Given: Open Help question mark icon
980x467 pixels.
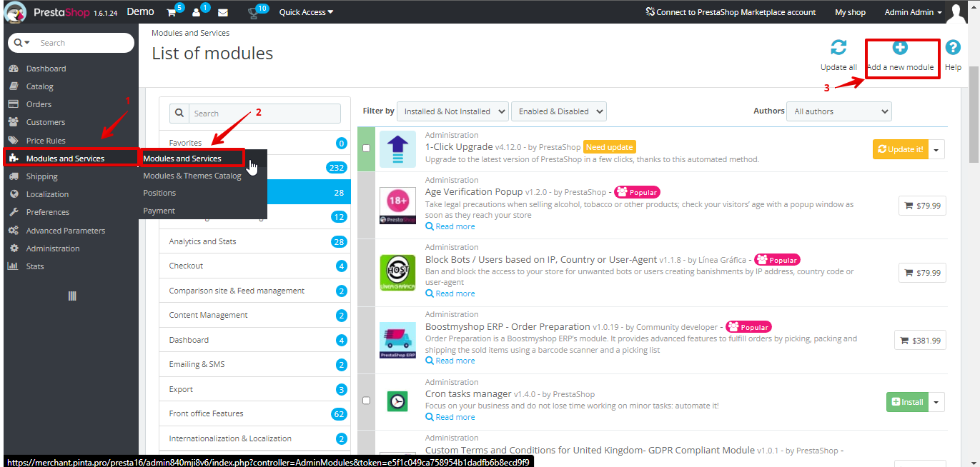Looking at the screenshot, I should 953,48.
